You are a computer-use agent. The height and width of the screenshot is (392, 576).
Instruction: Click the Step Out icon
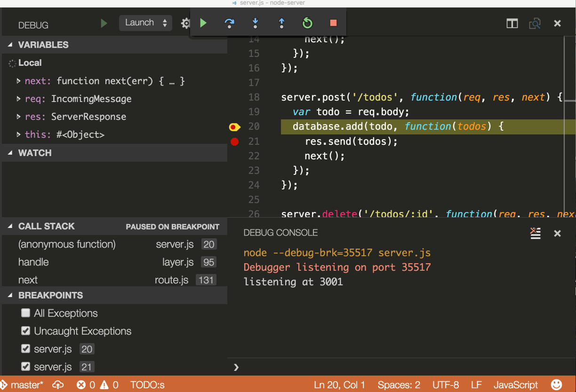point(281,23)
